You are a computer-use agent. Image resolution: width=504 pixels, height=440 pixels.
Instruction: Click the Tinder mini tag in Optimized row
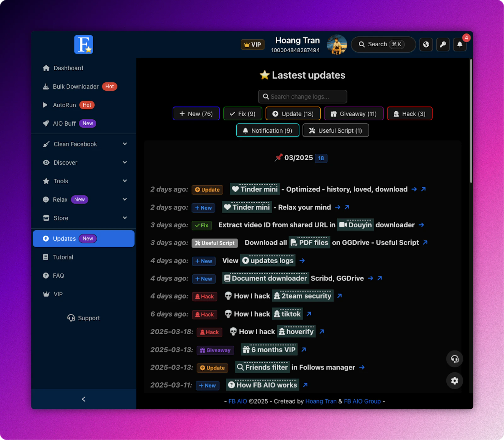pos(255,189)
